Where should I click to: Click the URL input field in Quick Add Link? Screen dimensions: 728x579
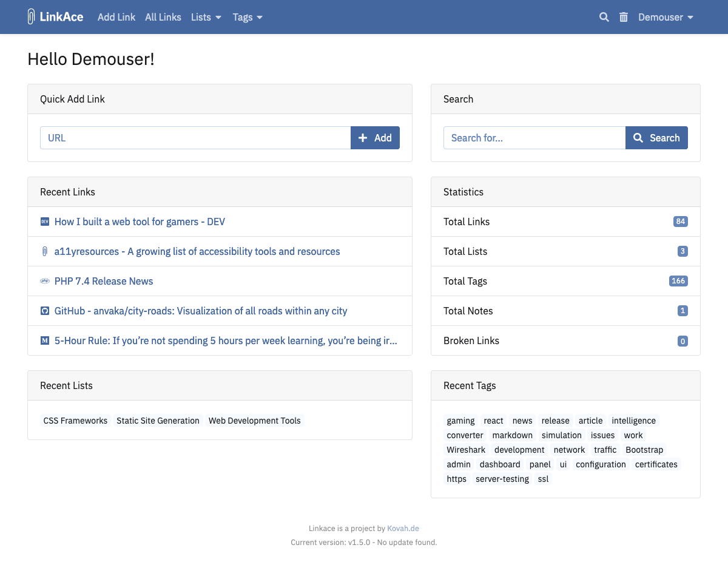point(194,138)
